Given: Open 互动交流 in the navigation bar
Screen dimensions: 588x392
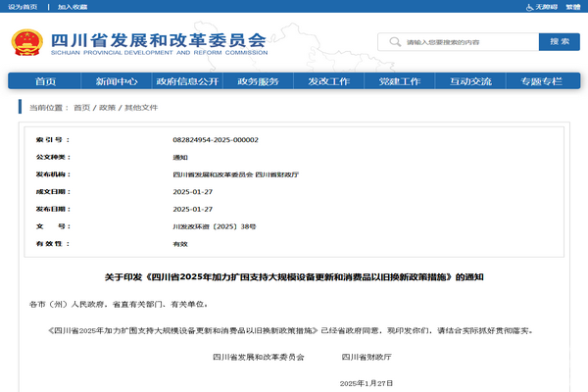Looking at the screenshot, I should (470, 81).
